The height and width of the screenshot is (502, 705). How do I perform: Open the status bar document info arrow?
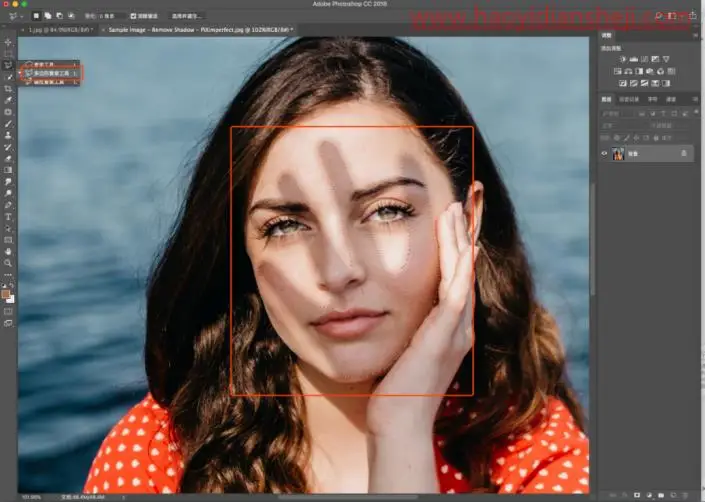[124, 498]
